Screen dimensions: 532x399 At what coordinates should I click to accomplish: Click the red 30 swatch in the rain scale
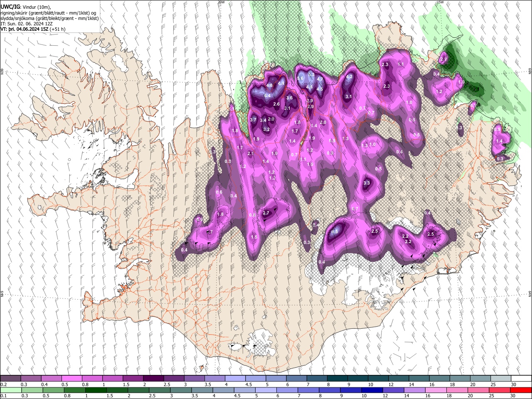click(520, 390)
